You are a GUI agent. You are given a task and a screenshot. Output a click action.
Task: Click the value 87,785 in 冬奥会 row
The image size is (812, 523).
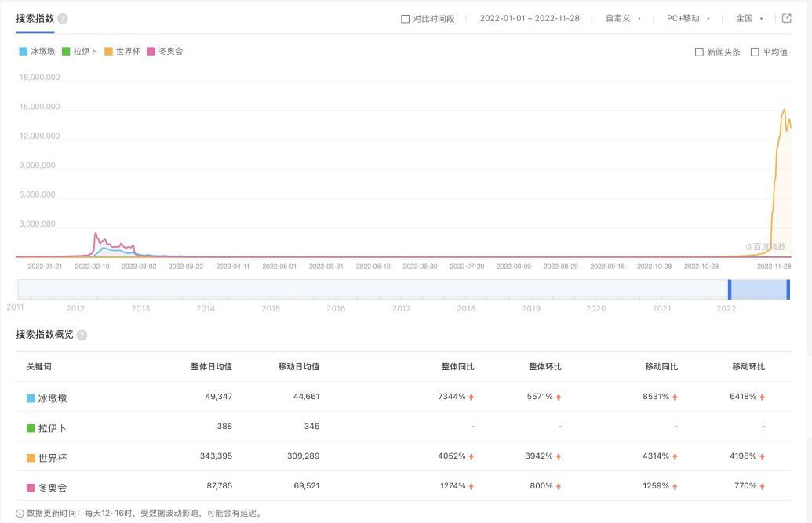(219, 485)
